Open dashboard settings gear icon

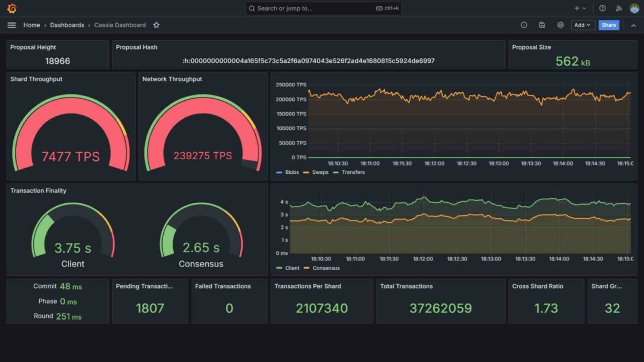coord(560,25)
